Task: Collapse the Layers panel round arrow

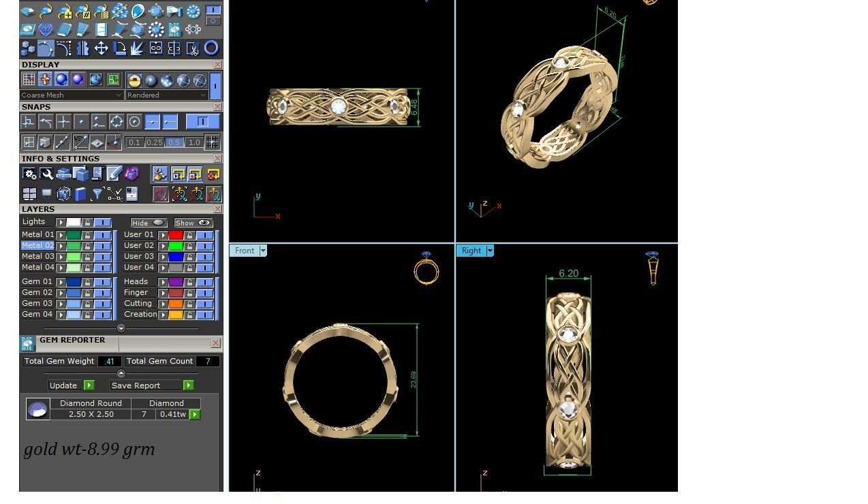Action: tap(121, 328)
